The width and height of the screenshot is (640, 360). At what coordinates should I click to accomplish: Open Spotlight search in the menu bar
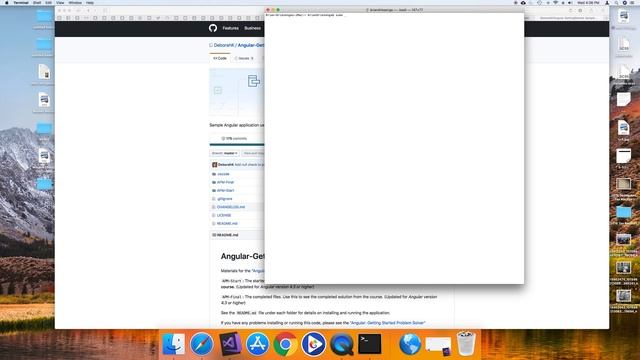616,2
